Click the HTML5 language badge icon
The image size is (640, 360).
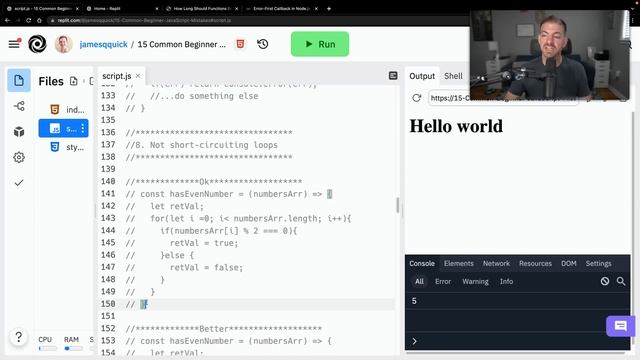pos(240,44)
